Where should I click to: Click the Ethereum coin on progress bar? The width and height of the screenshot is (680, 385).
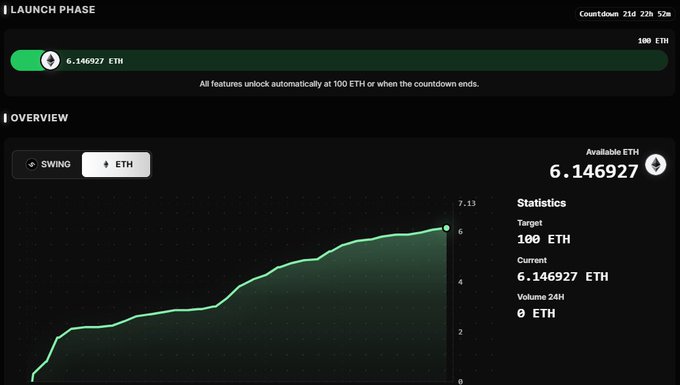(x=50, y=60)
